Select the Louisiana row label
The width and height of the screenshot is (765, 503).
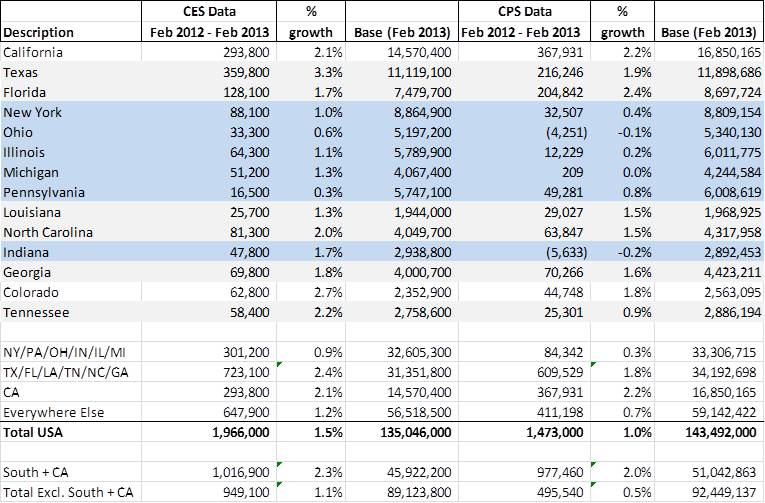click(x=32, y=212)
